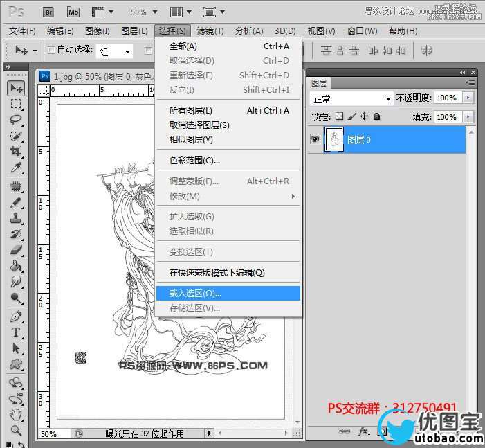Select the Smudge tool

tap(16, 281)
